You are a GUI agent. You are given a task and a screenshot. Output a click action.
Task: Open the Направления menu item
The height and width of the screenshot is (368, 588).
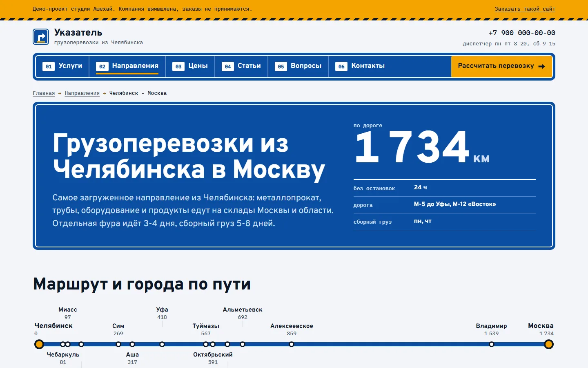pos(127,66)
